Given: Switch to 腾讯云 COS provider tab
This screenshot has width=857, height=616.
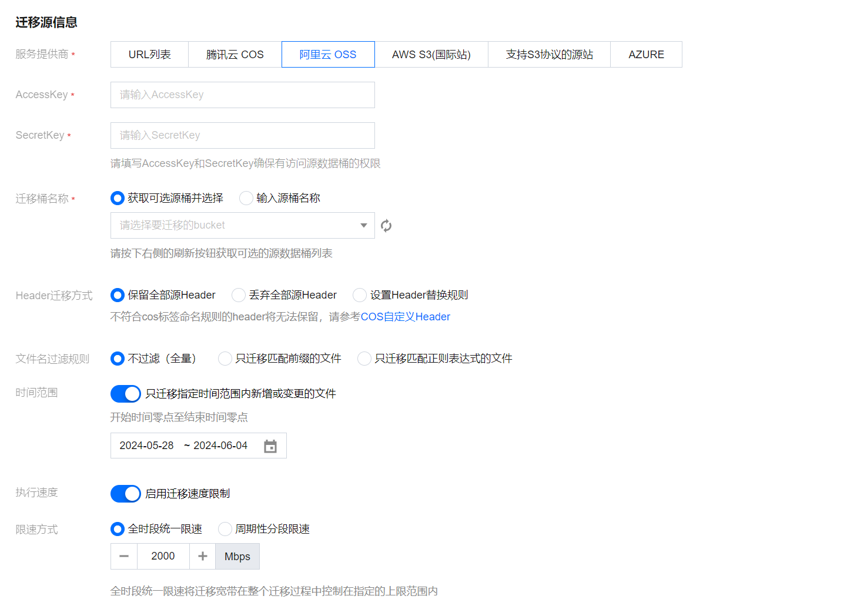Looking at the screenshot, I should pos(235,55).
